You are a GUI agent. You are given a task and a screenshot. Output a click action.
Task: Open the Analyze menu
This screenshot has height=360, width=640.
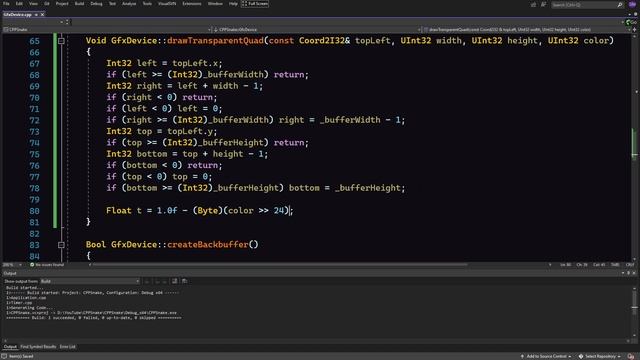(x=129, y=4)
